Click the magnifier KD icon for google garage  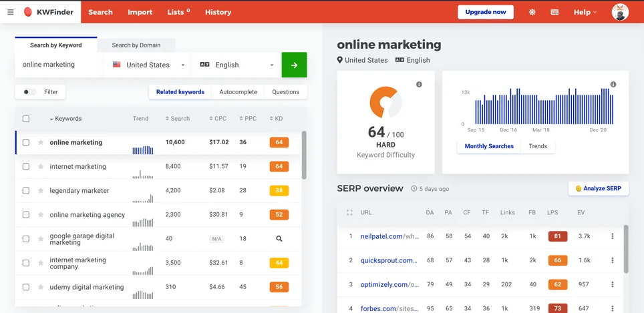click(279, 239)
